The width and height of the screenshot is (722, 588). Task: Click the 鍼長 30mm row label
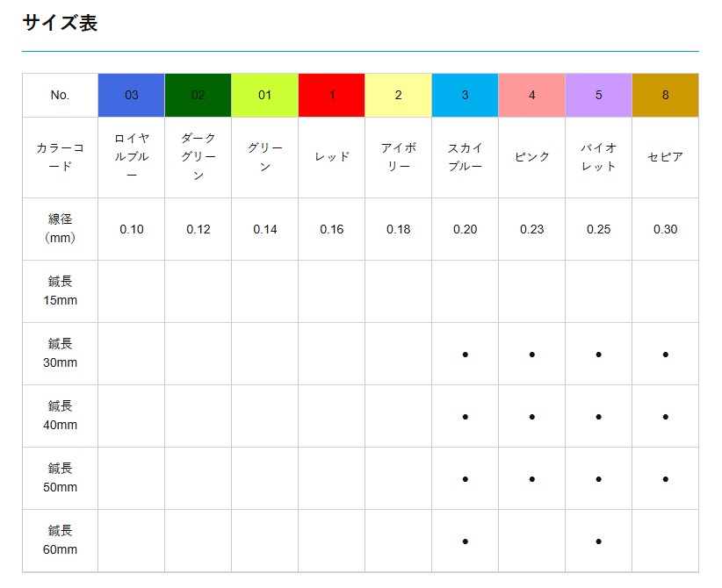click(x=60, y=353)
